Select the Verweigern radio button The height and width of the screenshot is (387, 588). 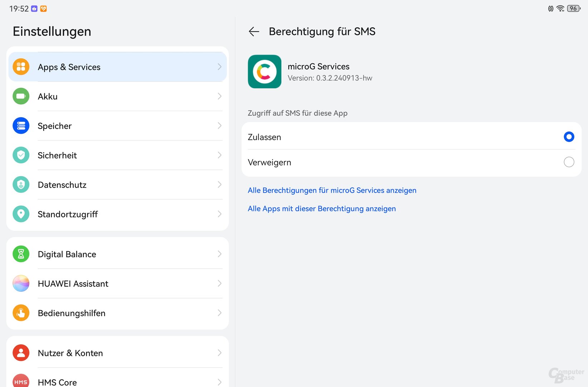569,162
